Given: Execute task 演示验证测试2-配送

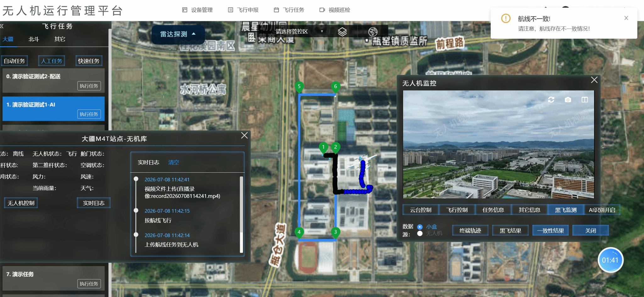Looking at the screenshot, I should [89, 86].
